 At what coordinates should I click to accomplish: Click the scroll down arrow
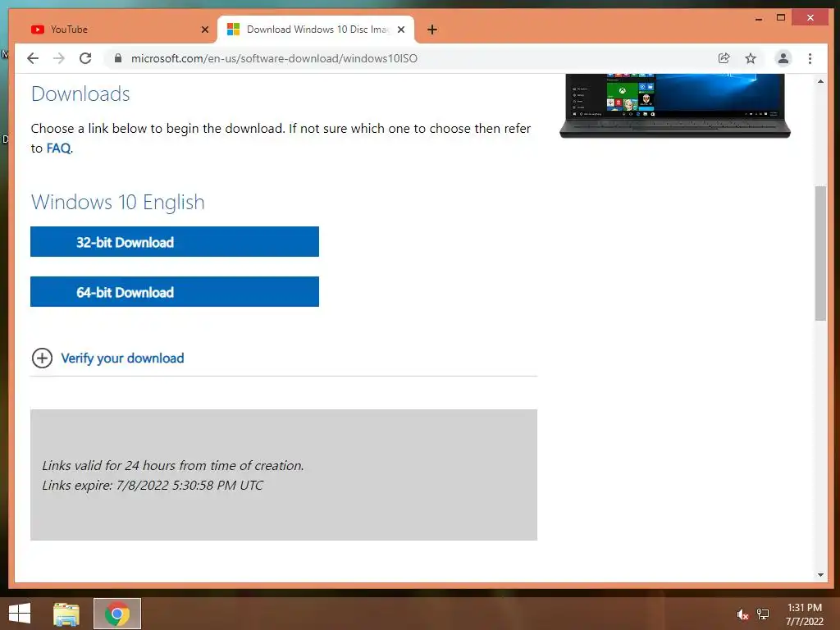(x=820, y=575)
